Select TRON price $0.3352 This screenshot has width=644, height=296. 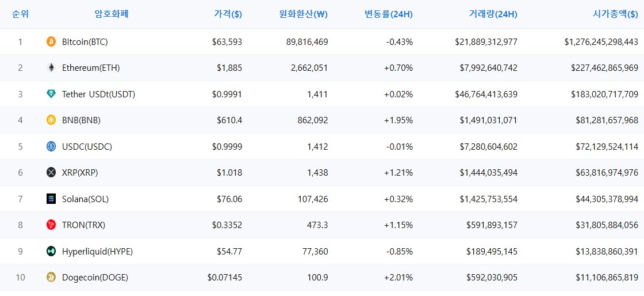(x=227, y=225)
